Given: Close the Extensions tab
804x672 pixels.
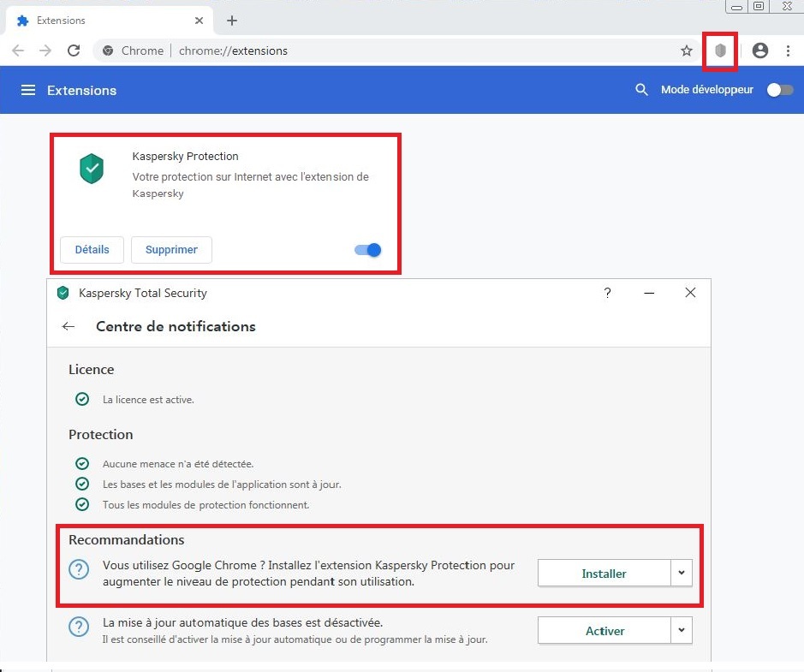Looking at the screenshot, I should point(199,21).
